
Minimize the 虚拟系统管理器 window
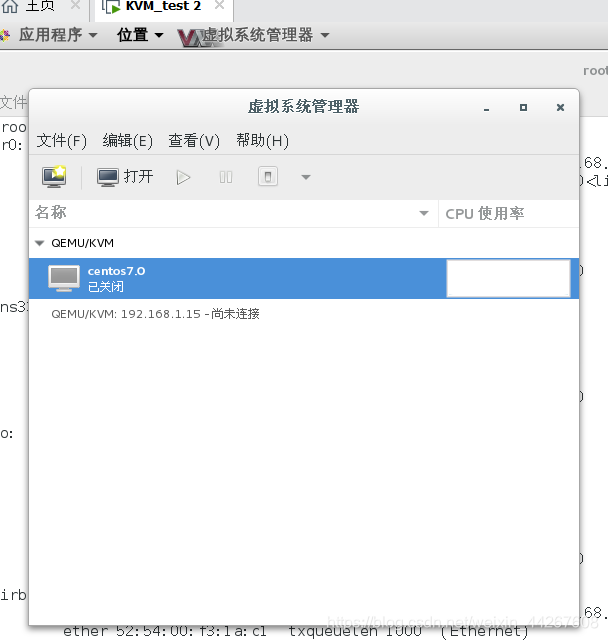[486, 108]
